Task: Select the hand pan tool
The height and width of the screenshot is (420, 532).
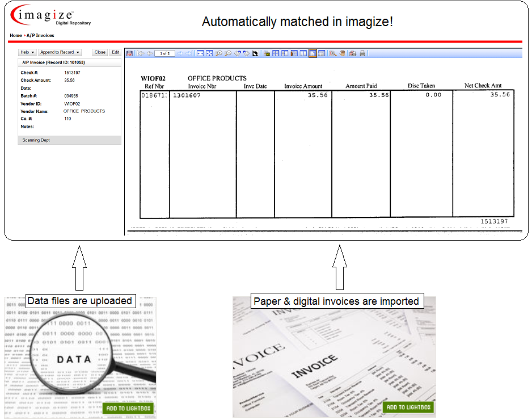Action: click(x=343, y=53)
